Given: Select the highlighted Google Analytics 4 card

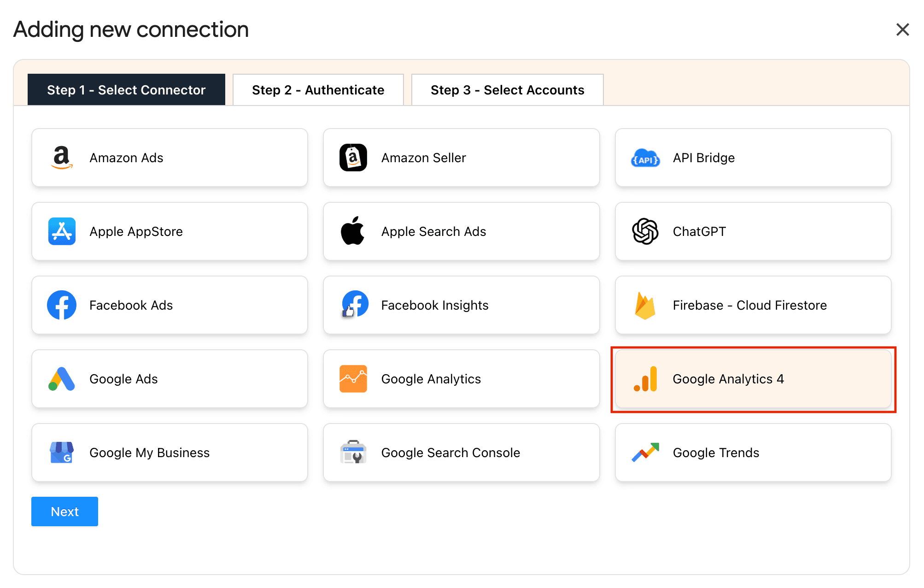Looking at the screenshot, I should pyautogui.click(x=753, y=379).
